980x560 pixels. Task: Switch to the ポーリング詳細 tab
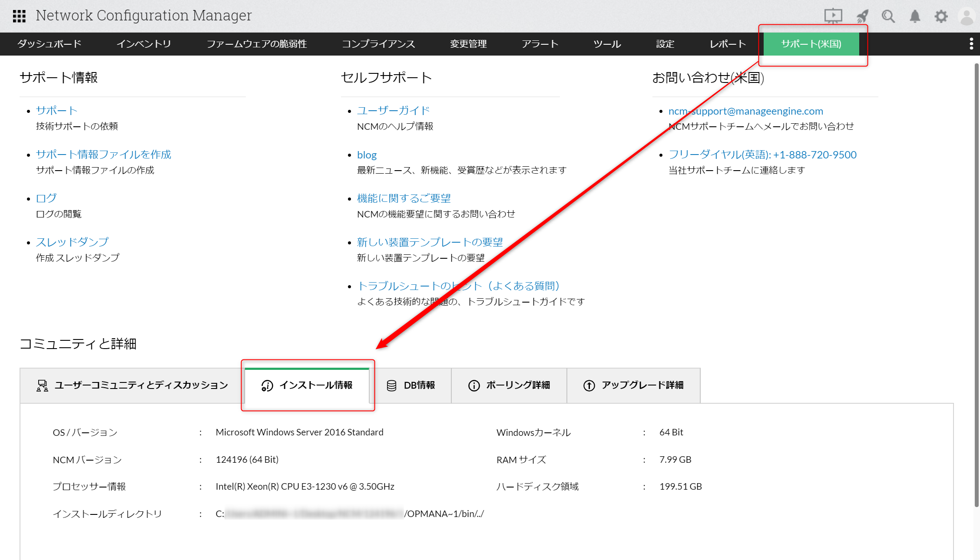[509, 385]
